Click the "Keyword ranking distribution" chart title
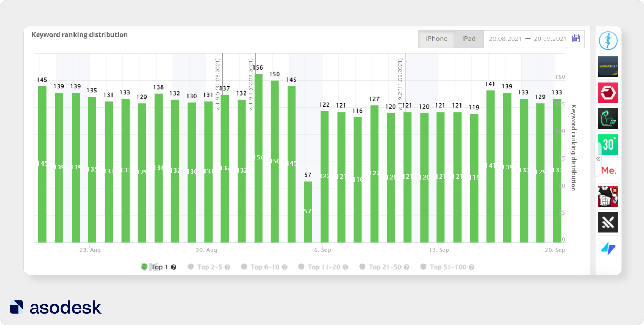 tap(80, 34)
